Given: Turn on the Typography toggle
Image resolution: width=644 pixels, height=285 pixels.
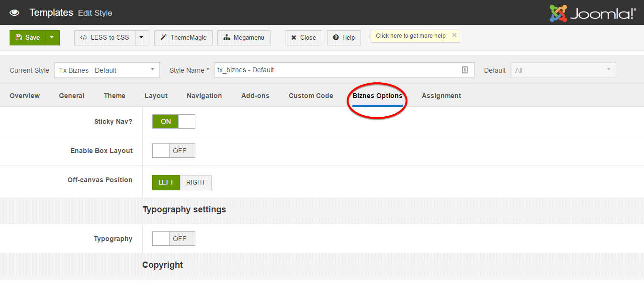Looking at the screenshot, I should 173,239.
